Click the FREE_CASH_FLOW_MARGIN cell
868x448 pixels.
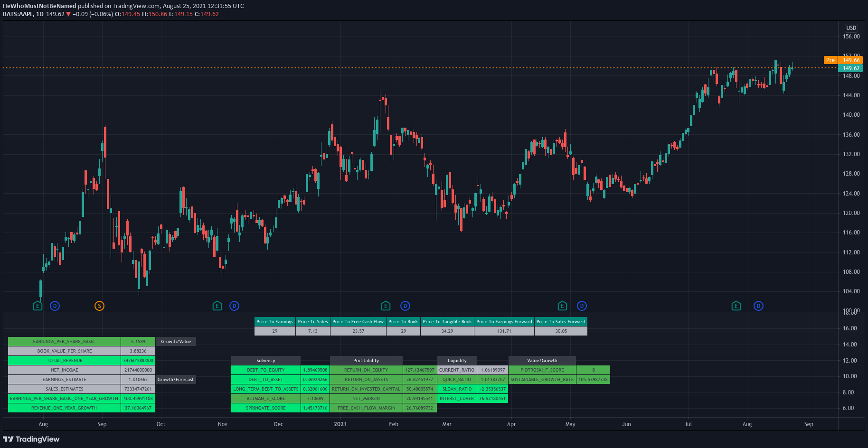click(x=366, y=408)
